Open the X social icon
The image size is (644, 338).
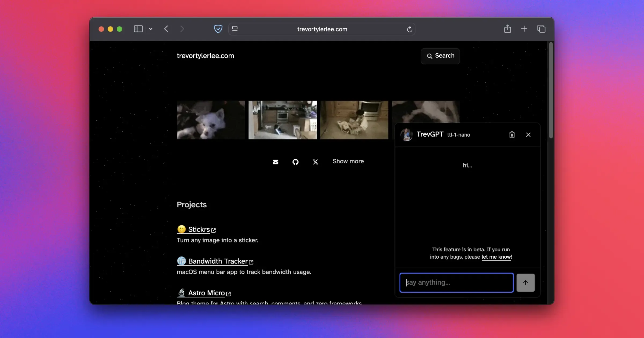[x=316, y=162]
